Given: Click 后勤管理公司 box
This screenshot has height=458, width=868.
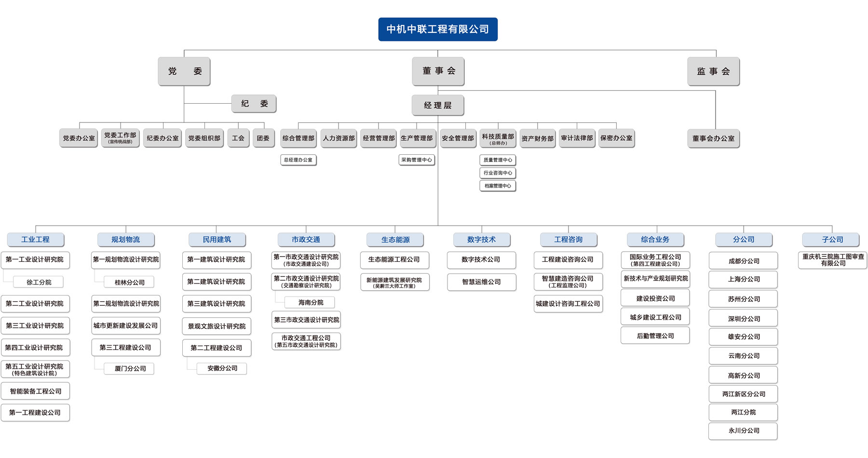Looking at the screenshot, I should [x=655, y=336].
